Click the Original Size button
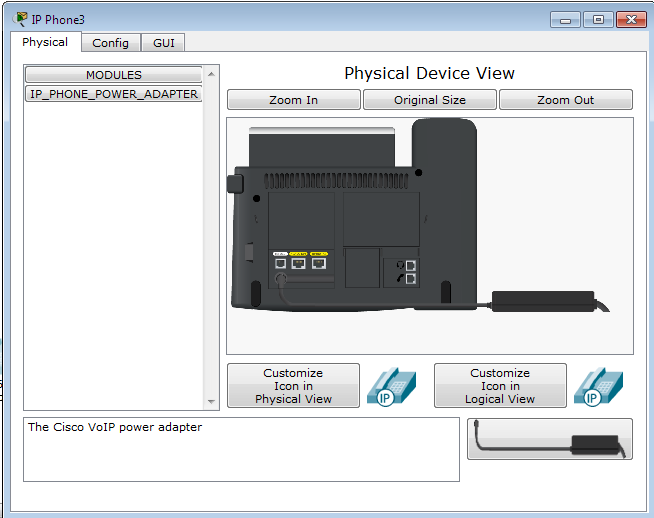 (x=430, y=100)
